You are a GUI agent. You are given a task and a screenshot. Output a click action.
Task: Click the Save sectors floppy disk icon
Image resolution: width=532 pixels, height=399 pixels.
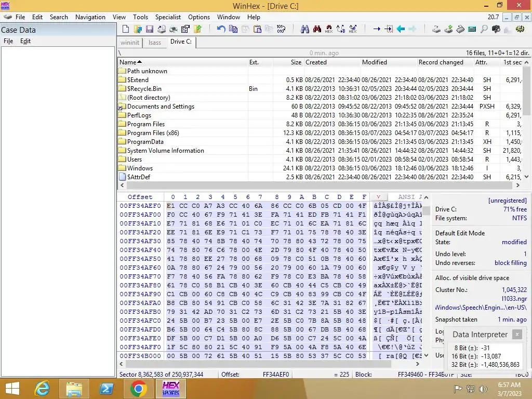150,29
